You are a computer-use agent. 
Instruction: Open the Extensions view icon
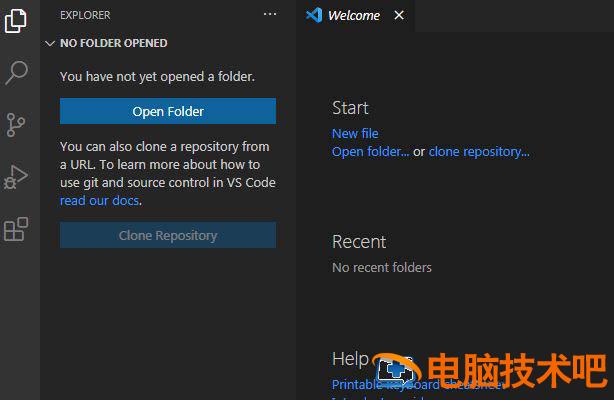pyautogui.click(x=16, y=229)
